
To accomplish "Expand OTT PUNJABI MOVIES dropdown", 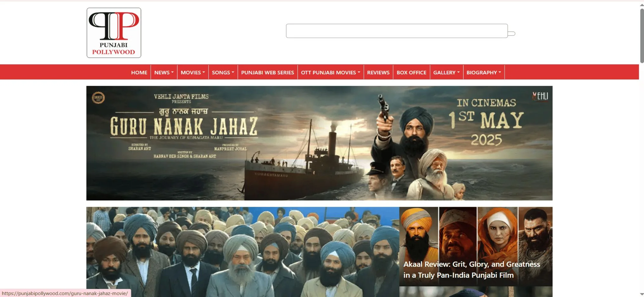I will point(330,72).
